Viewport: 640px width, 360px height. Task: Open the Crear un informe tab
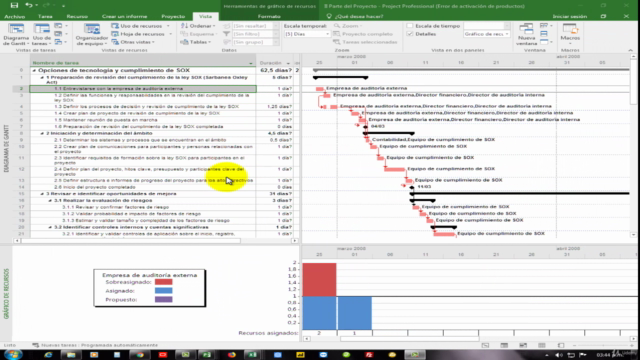pyautogui.click(x=124, y=16)
